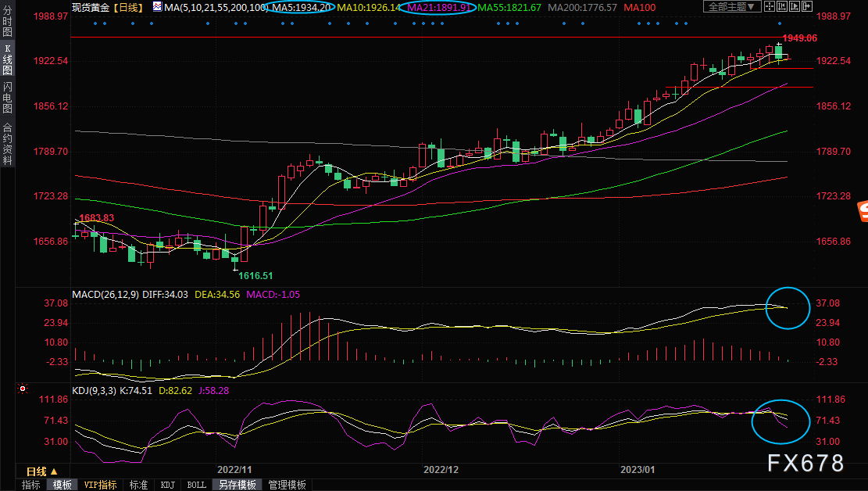
Task: Click the left-axis 1789.70 price level
Action: pyautogui.click(x=51, y=152)
